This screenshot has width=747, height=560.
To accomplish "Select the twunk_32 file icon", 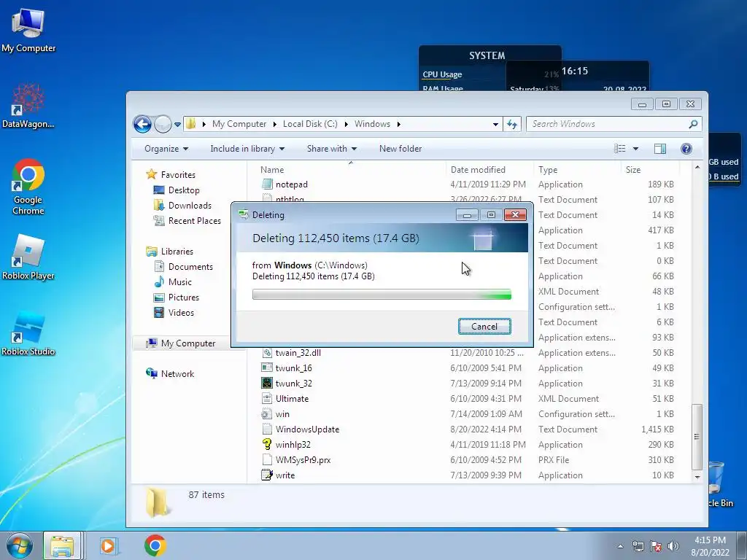I will (267, 384).
